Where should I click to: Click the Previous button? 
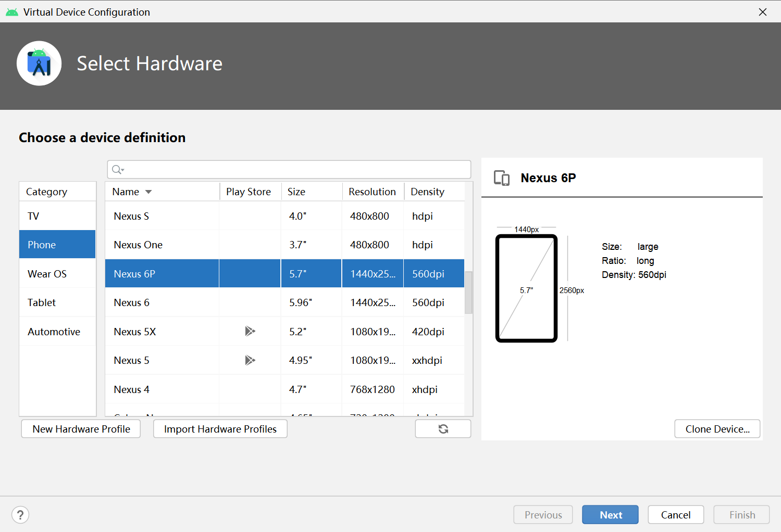pyautogui.click(x=543, y=515)
